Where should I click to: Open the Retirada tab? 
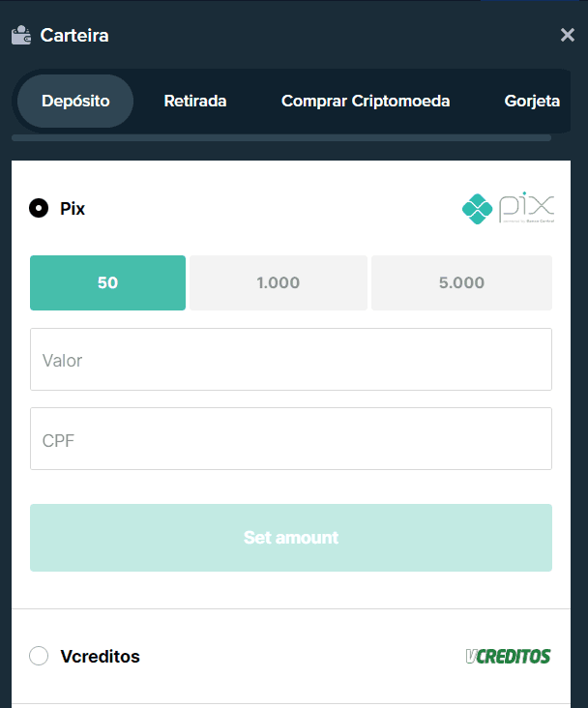click(195, 102)
